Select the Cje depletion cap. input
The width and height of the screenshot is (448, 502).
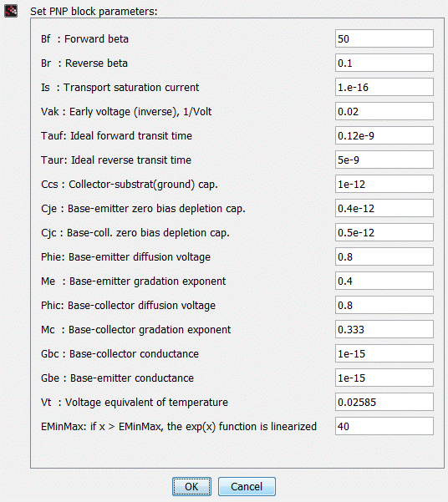point(384,208)
